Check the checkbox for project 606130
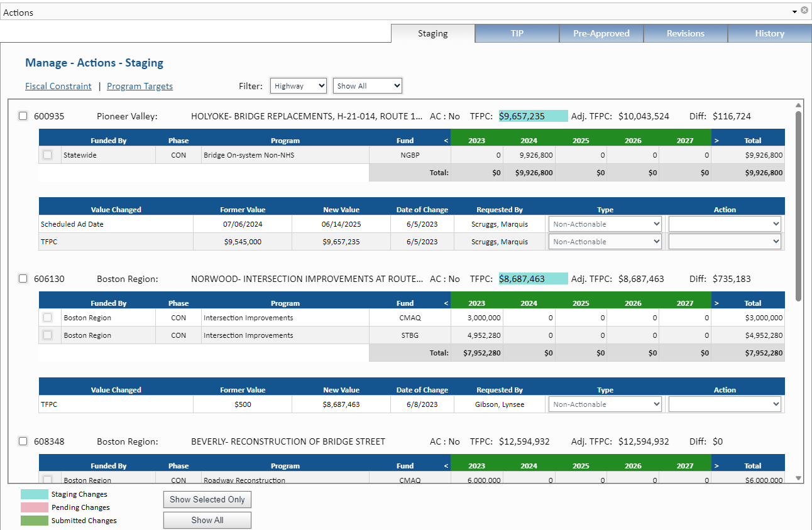 pyautogui.click(x=23, y=278)
